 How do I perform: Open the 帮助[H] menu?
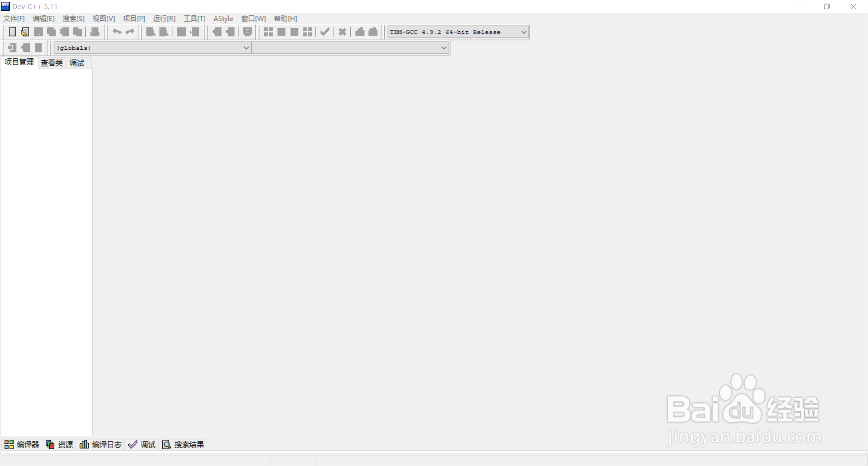(x=286, y=19)
